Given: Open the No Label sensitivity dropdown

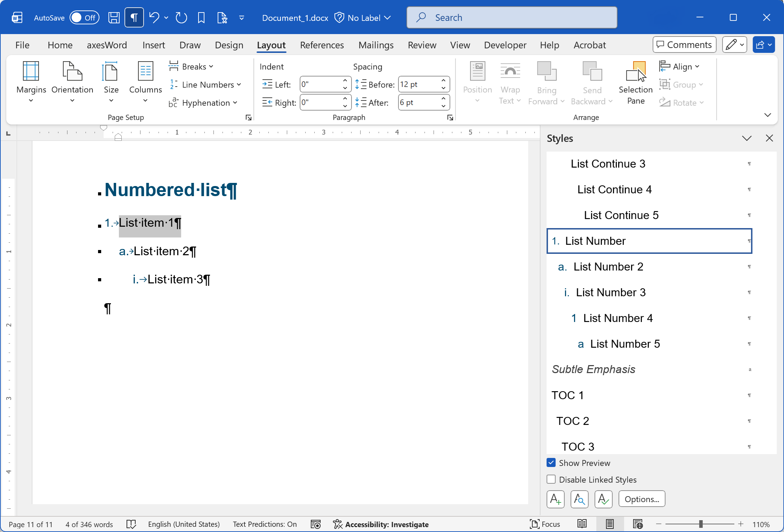Looking at the screenshot, I should pyautogui.click(x=363, y=18).
